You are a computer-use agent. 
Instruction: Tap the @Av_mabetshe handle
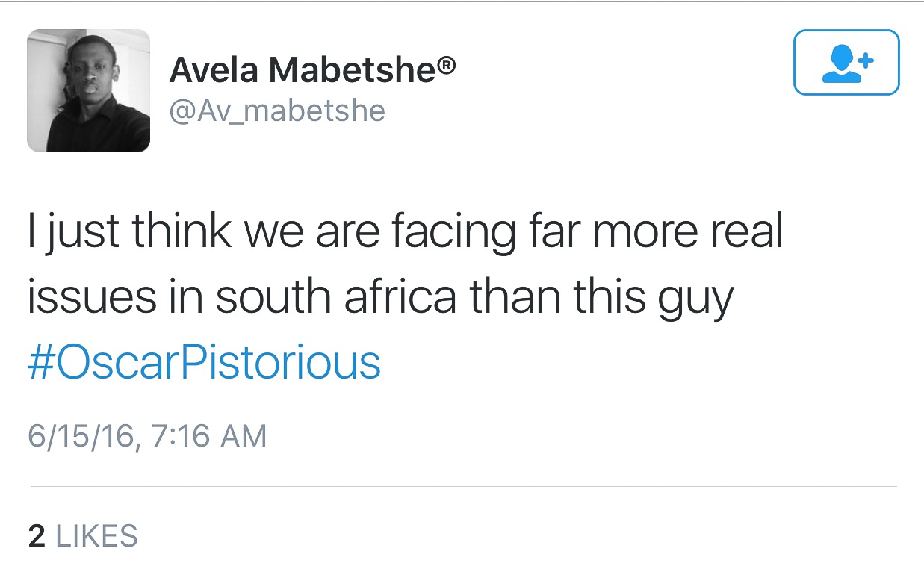tap(277, 111)
